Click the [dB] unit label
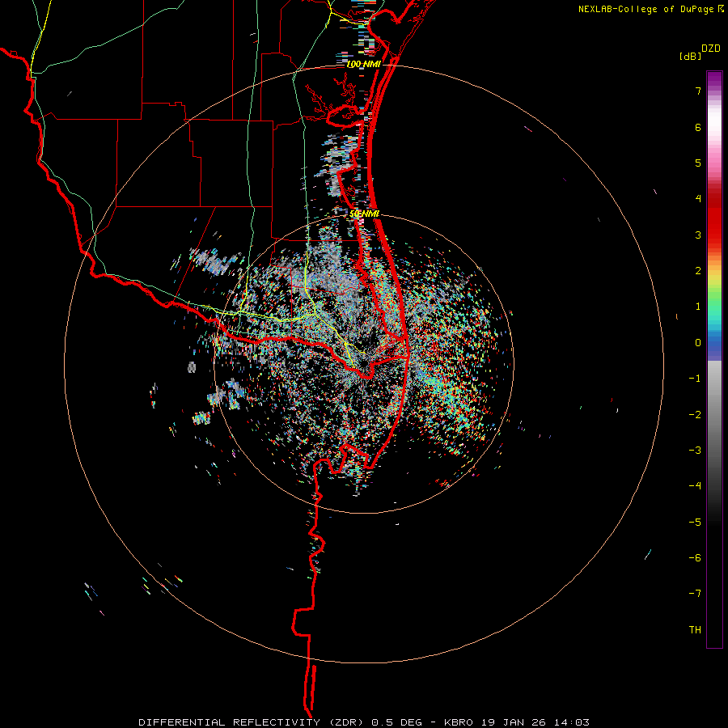Image resolution: width=728 pixels, height=728 pixels. pyautogui.click(x=691, y=56)
